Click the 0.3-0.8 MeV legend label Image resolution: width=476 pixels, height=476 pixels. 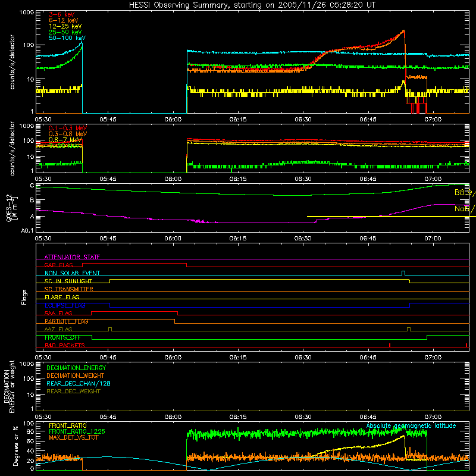[68, 134]
